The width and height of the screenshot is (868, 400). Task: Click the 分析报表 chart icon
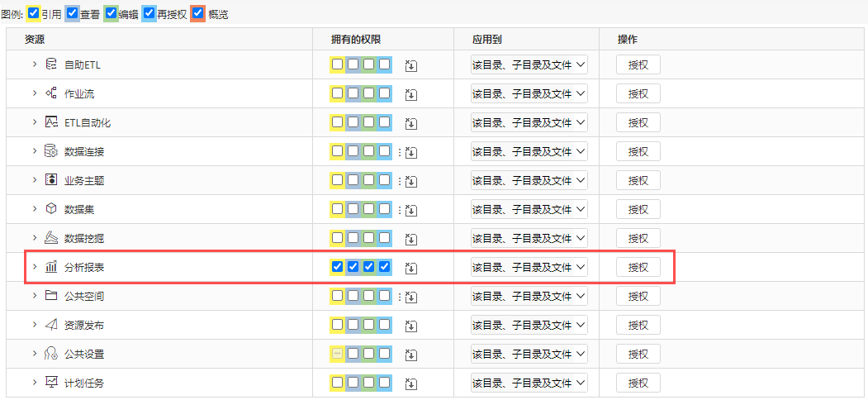[x=51, y=267]
